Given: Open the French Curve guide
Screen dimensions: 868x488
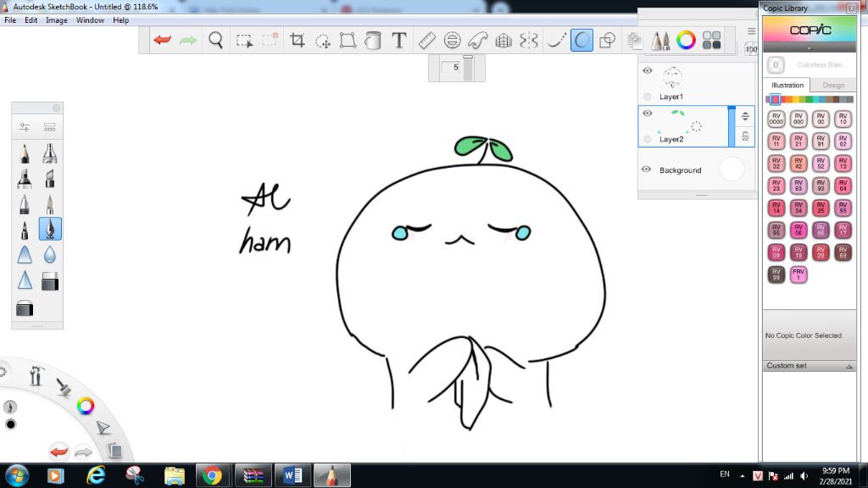Looking at the screenshot, I should coord(478,40).
